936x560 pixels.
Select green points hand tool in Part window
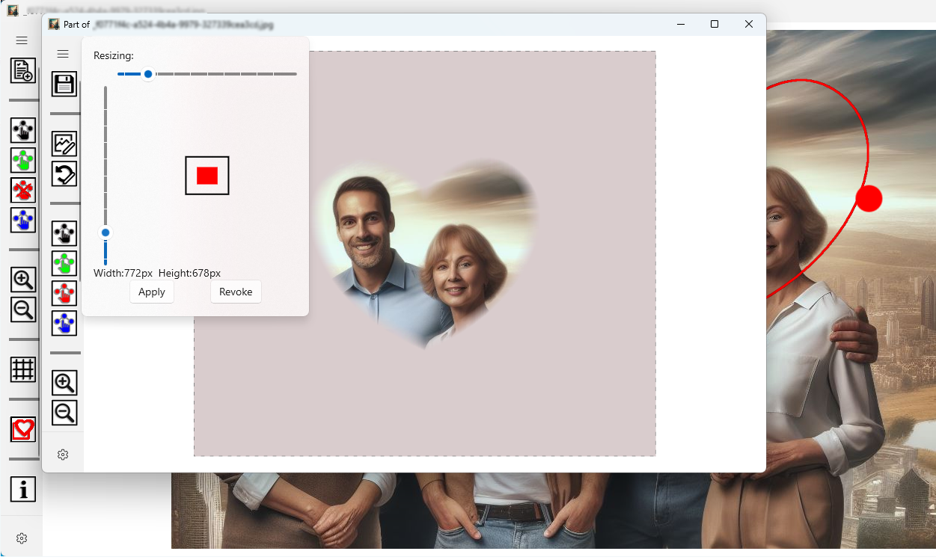[64, 263]
